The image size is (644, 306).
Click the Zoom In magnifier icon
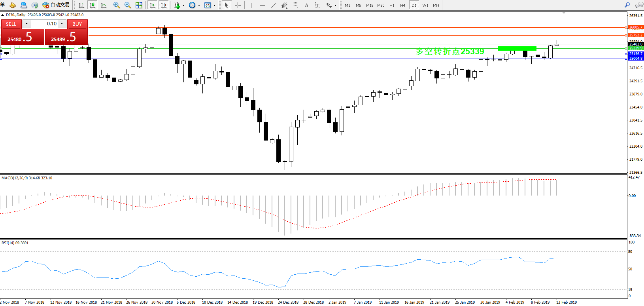point(117,5)
